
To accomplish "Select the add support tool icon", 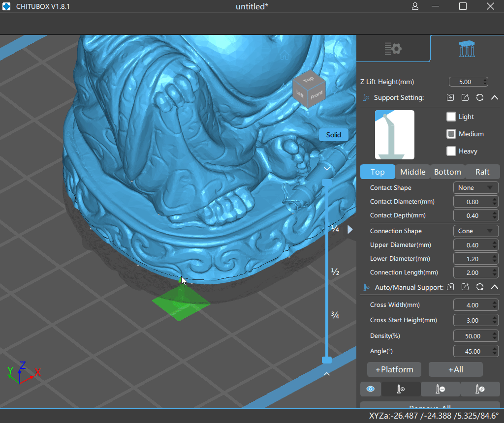I will [401, 389].
